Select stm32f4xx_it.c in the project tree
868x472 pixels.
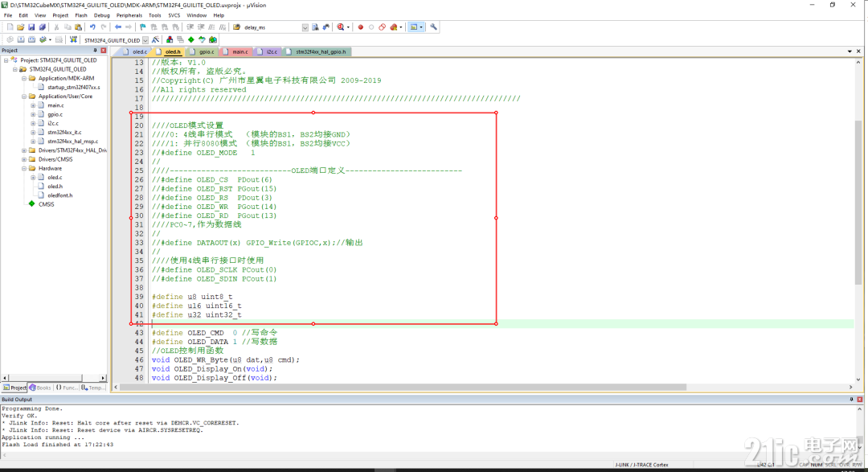[x=64, y=133]
